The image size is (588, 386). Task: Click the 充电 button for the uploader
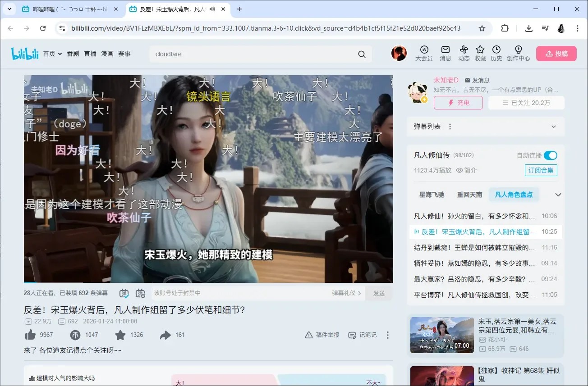458,103
